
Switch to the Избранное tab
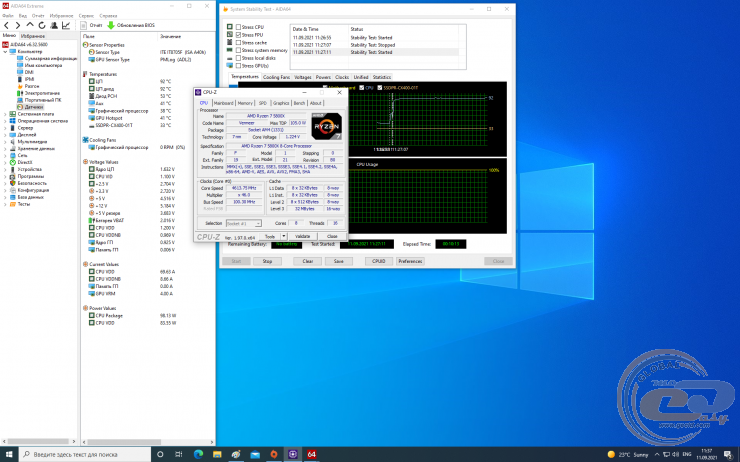33,36
